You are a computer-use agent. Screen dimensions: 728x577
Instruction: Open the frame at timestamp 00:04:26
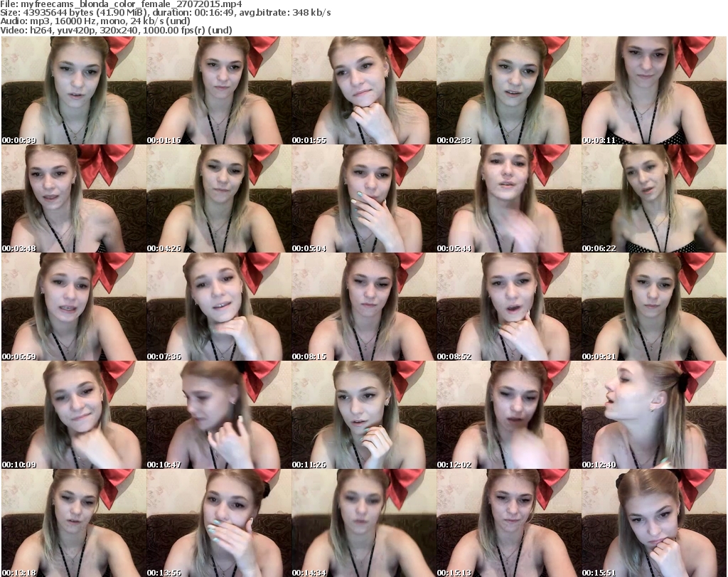pyautogui.click(x=219, y=198)
